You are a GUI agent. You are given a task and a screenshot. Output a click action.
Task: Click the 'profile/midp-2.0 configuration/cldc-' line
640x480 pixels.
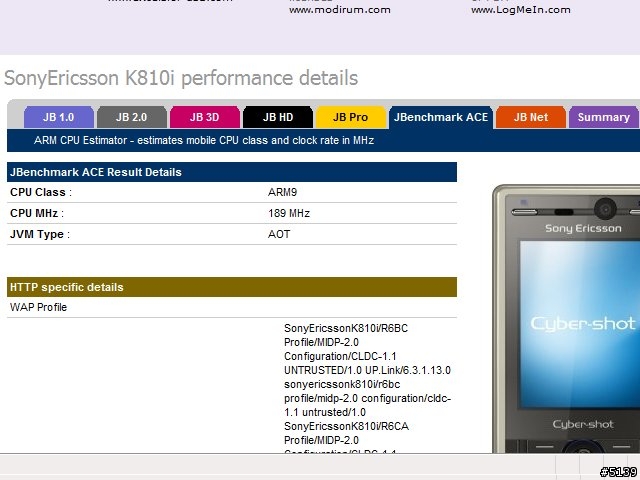point(368,398)
